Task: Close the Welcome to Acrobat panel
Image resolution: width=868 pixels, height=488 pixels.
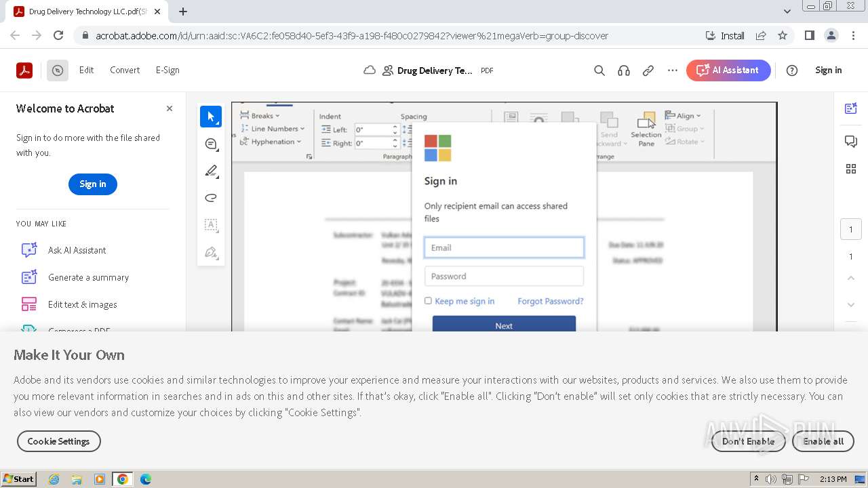Action: pos(170,108)
